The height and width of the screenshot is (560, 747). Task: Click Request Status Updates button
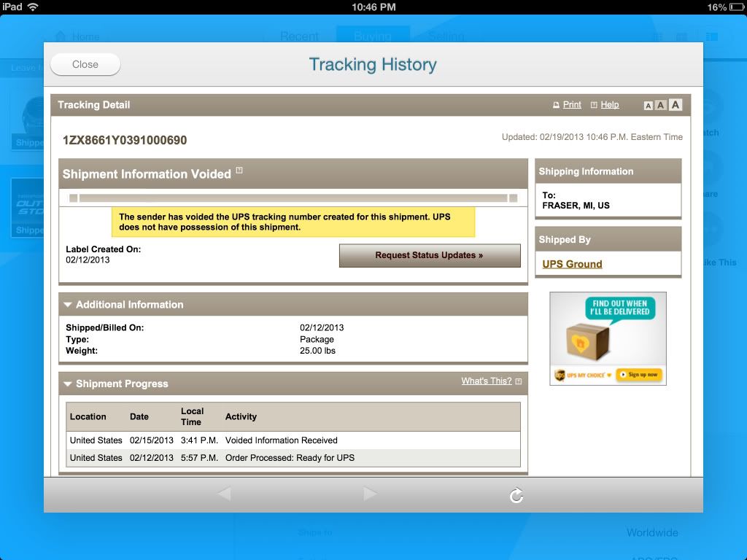[x=429, y=255]
